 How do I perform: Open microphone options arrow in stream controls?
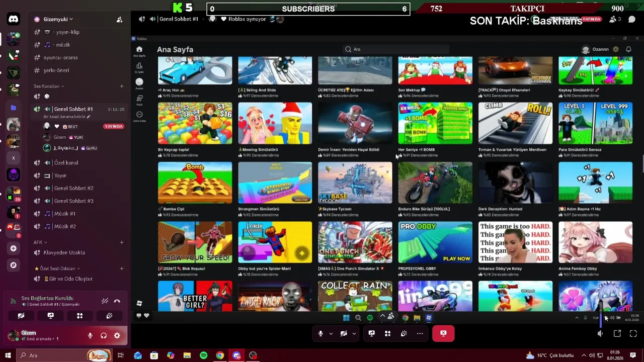coord(331,333)
